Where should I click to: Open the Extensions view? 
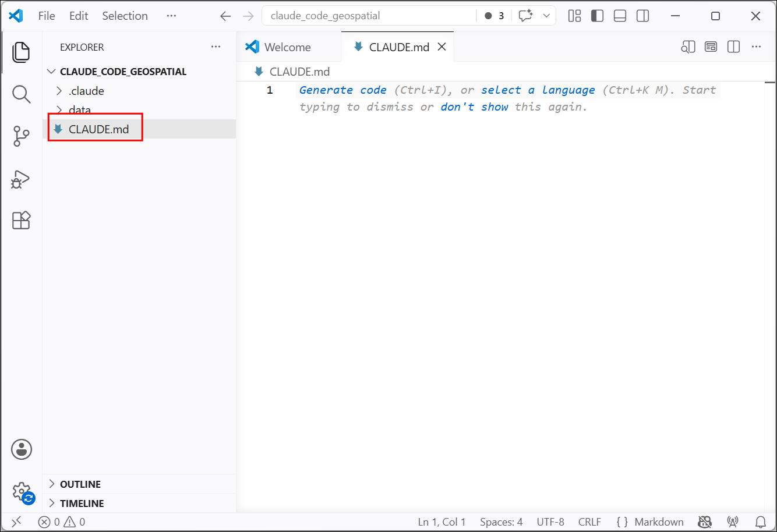click(x=21, y=221)
